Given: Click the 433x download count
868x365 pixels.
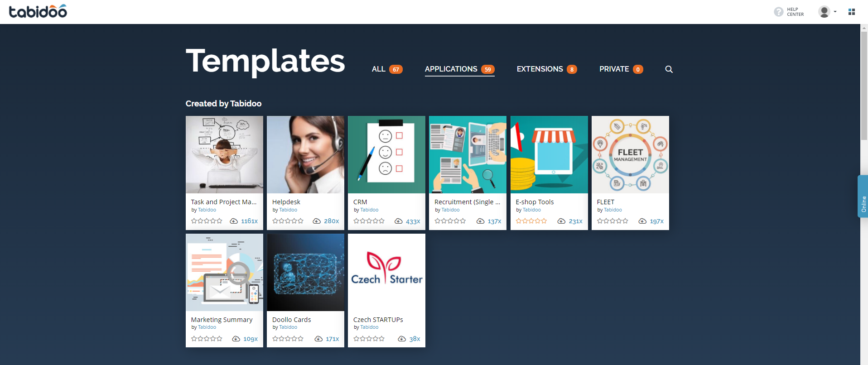Looking at the screenshot, I should click(413, 221).
